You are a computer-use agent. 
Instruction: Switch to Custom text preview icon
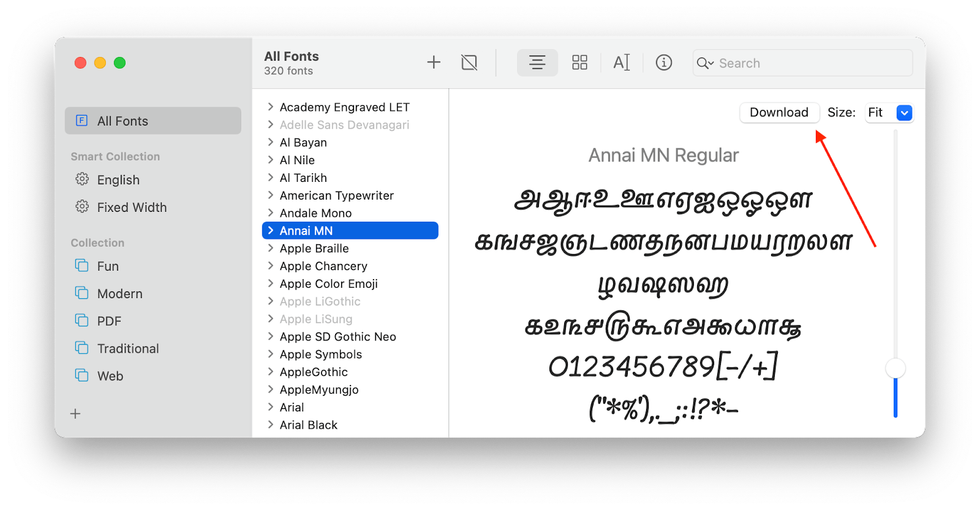click(x=622, y=62)
